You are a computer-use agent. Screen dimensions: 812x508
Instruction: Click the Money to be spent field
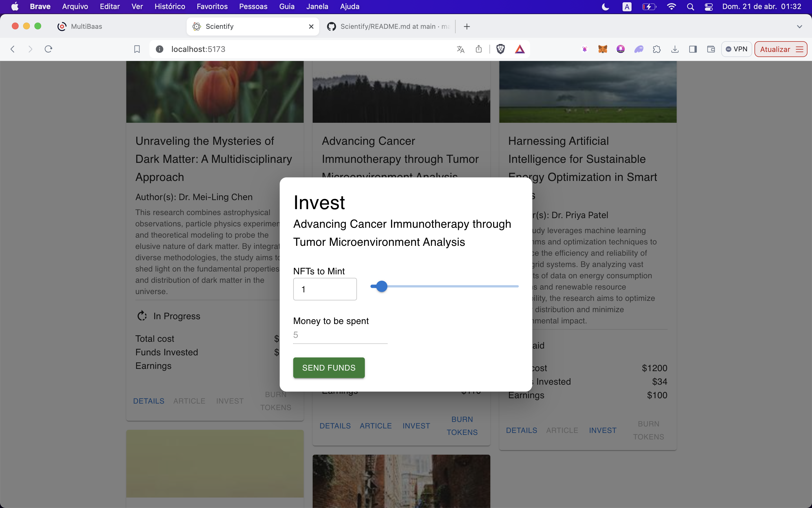(x=340, y=335)
